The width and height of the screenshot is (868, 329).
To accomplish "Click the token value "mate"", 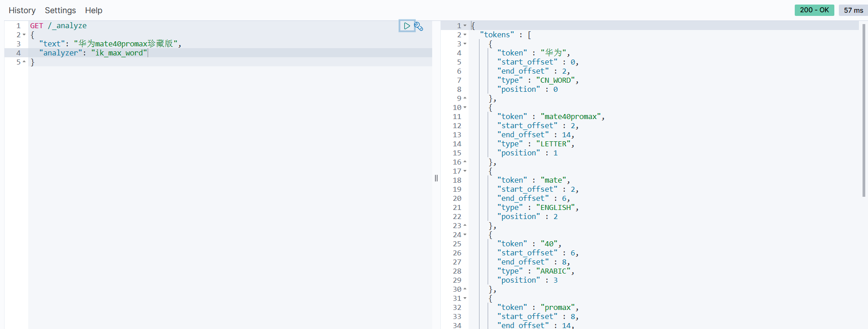I will [554, 180].
